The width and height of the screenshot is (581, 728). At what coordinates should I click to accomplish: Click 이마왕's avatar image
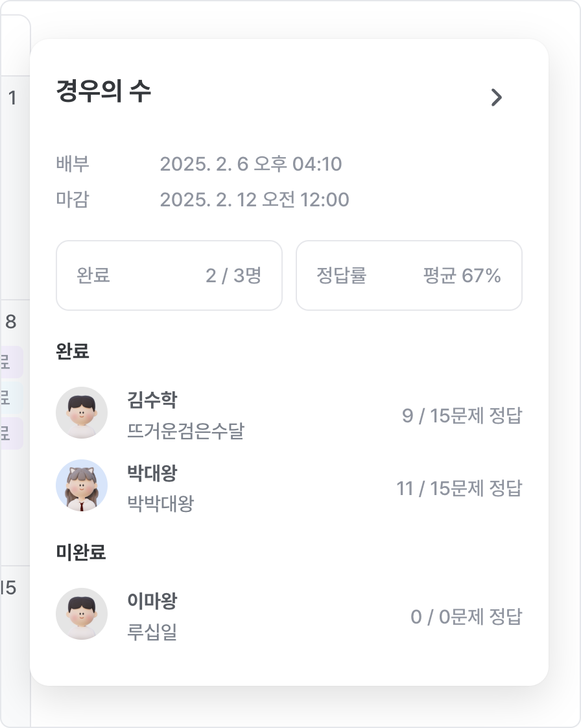coord(82,614)
